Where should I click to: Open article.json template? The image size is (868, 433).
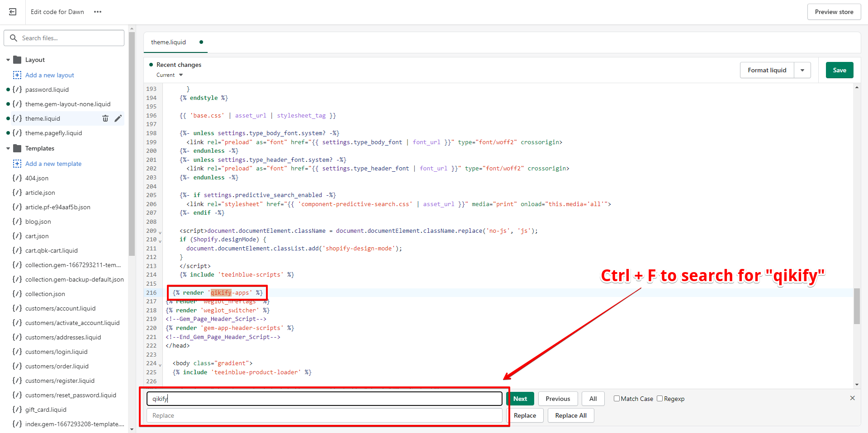40,193
